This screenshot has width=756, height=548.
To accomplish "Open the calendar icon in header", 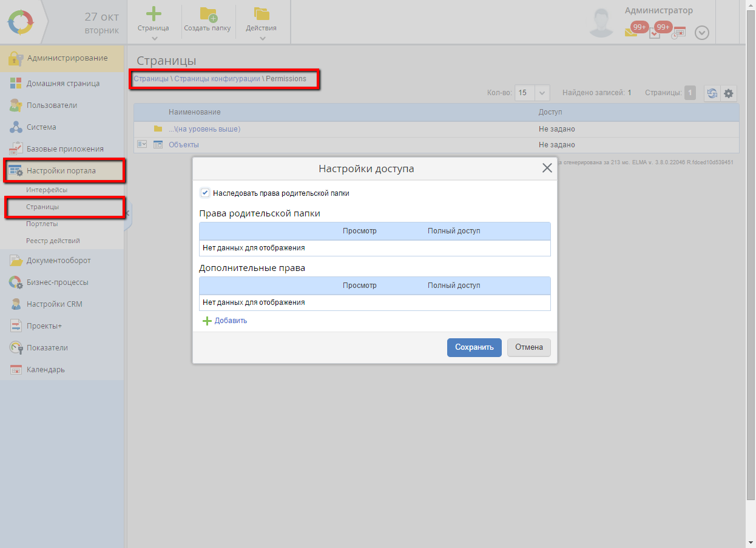I will (680, 33).
